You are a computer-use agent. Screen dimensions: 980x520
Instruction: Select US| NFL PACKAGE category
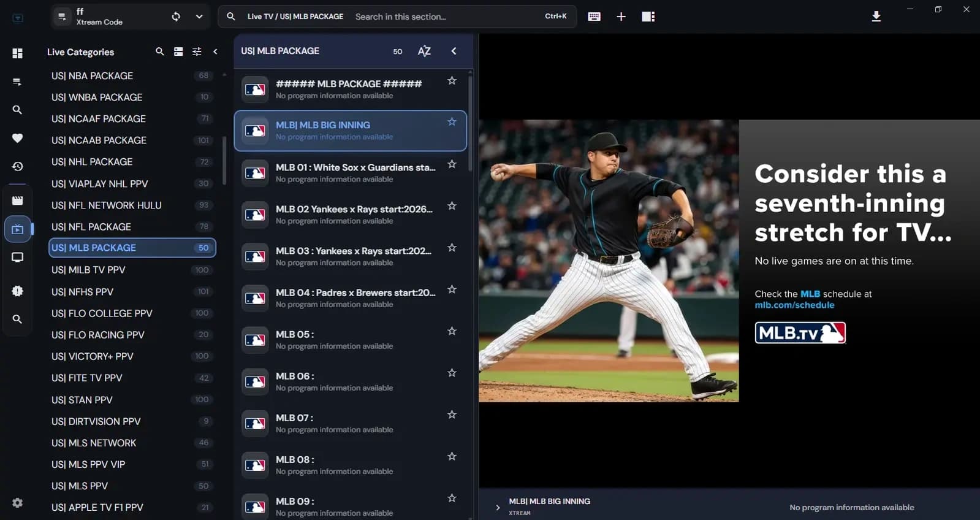coord(132,227)
